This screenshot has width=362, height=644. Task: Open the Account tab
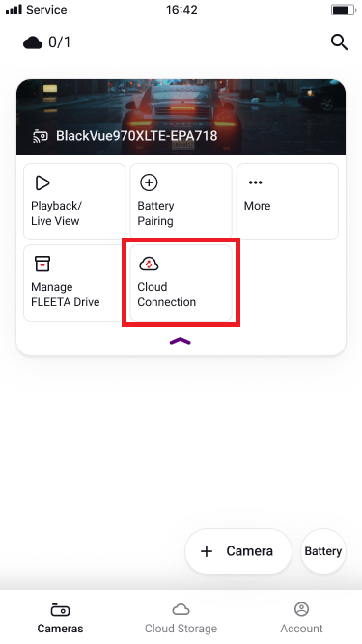coord(301,618)
